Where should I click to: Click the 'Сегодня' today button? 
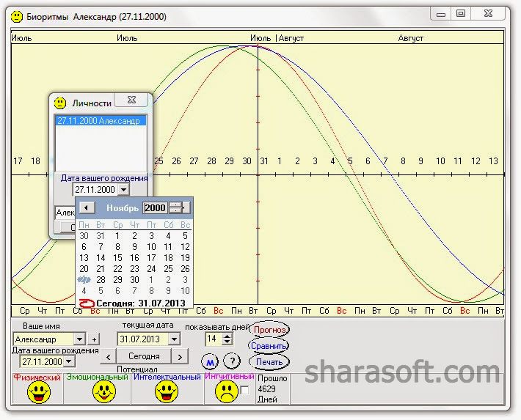point(144,356)
